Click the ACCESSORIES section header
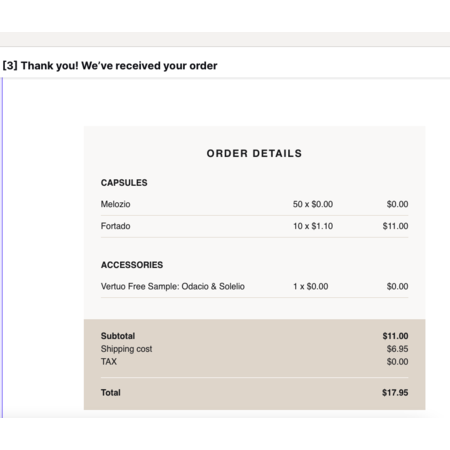The height and width of the screenshot is (450, 450). coord(132,265)
